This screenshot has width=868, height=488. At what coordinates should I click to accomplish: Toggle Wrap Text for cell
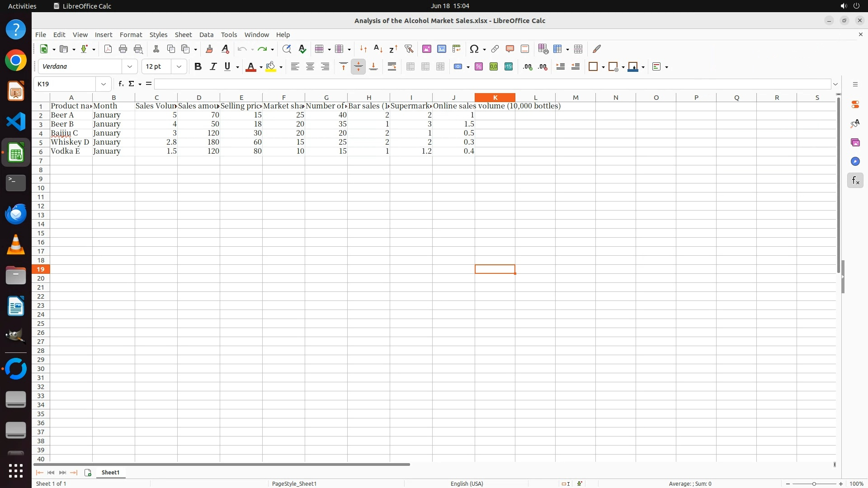click(x=392, y=67)
